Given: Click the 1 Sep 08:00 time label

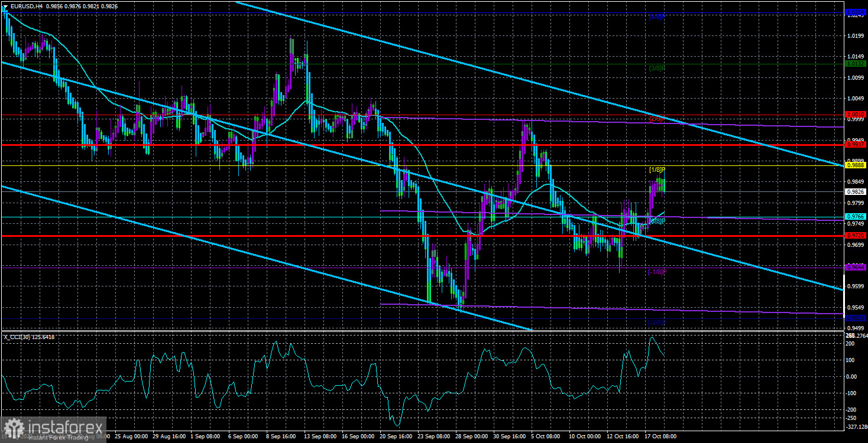Looking at the screenshot, I should click(x=204, y=437).
